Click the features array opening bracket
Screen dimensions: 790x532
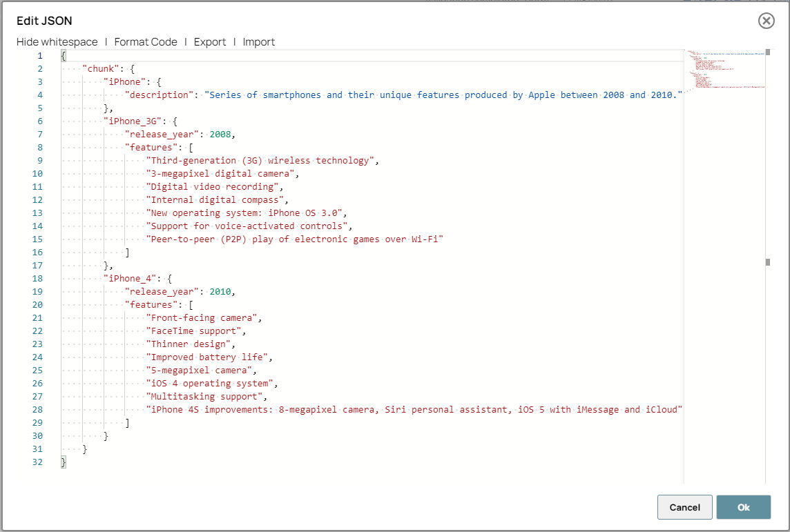tap(190, 147)
